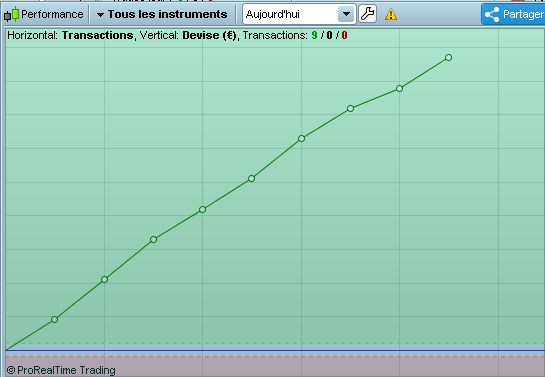
Task: Click the red losing transactions count 0
Action: (344, 35)
